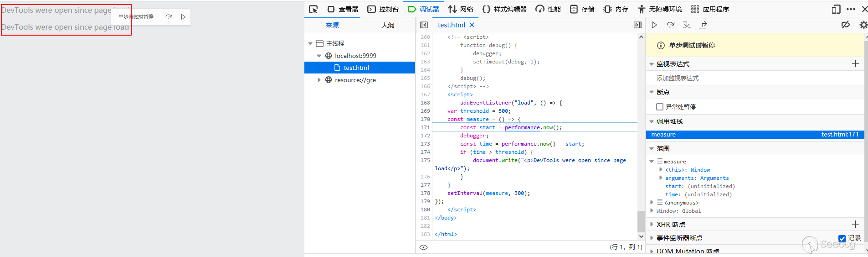Collapse the sources pane left of test.html tab
Screen dimensions: 868x257
(424, 25)
